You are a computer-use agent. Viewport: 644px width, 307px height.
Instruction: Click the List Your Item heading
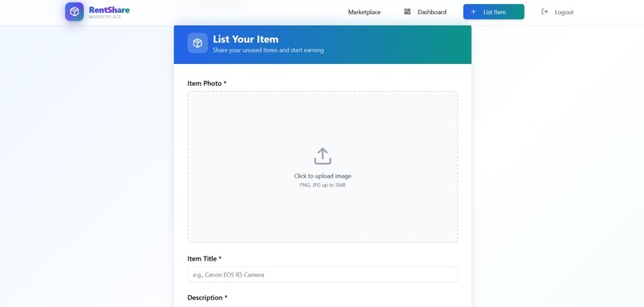click(x=245, y=39)
